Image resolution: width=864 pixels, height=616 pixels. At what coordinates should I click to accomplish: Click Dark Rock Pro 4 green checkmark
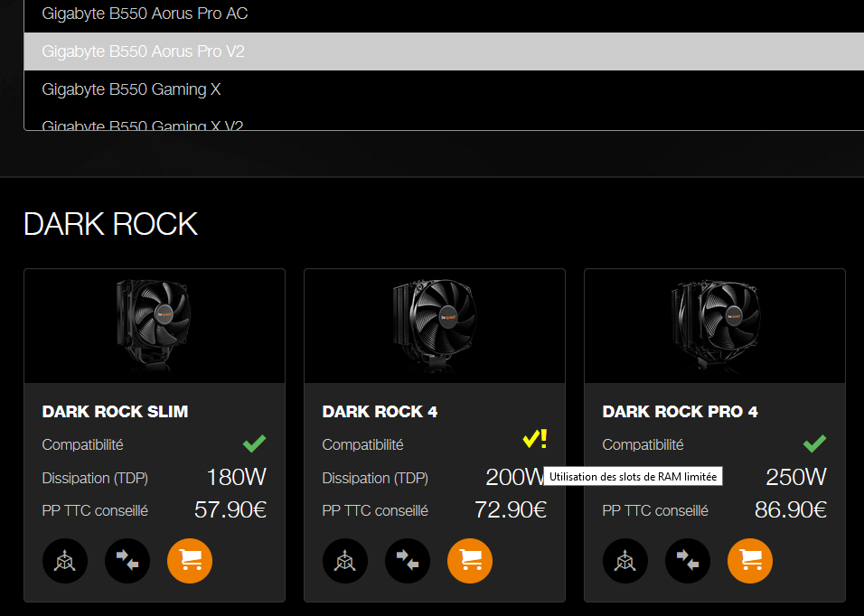point(814,443)
